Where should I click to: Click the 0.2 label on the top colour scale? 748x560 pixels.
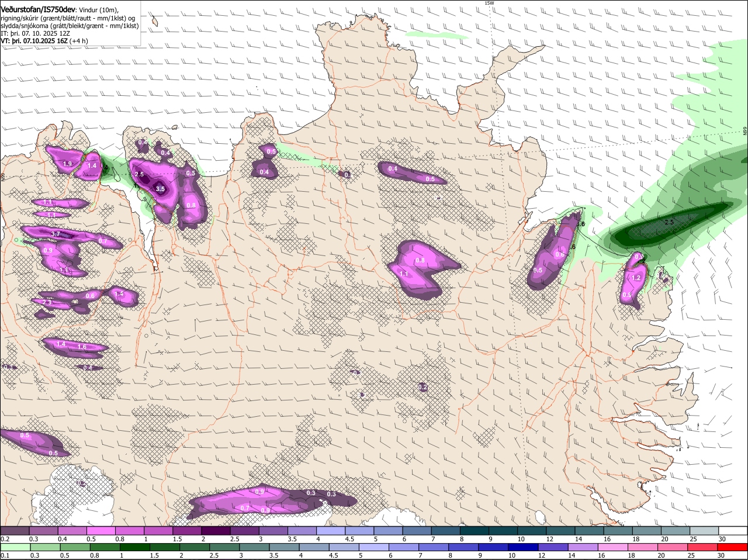pyautogui.click(x=5, y=538)
